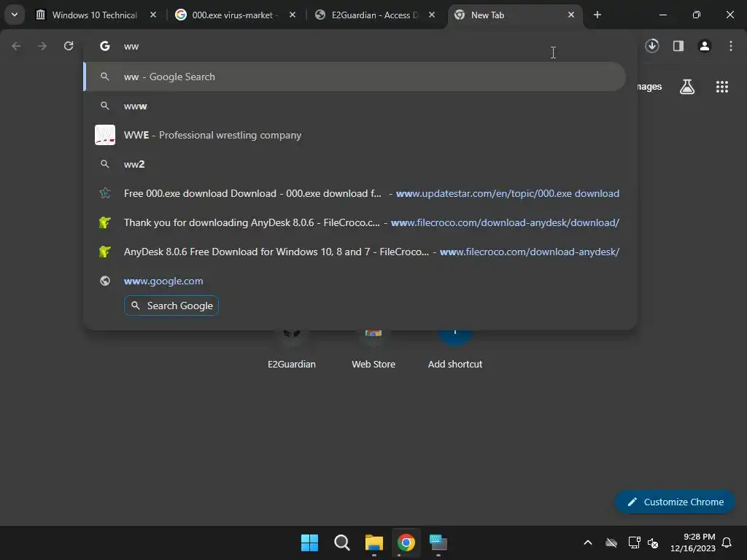Click the Google G icon in address bar
747x560 pixels.
105,46
